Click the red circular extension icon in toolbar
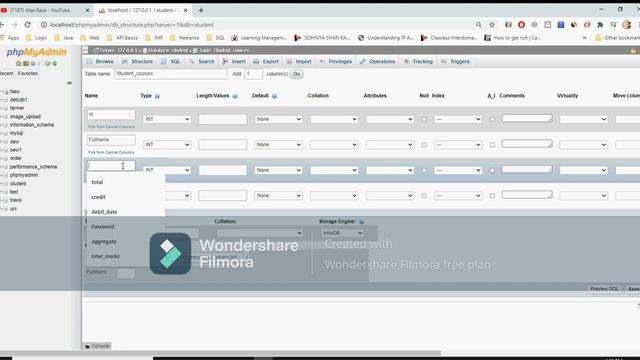 (521, 25)
